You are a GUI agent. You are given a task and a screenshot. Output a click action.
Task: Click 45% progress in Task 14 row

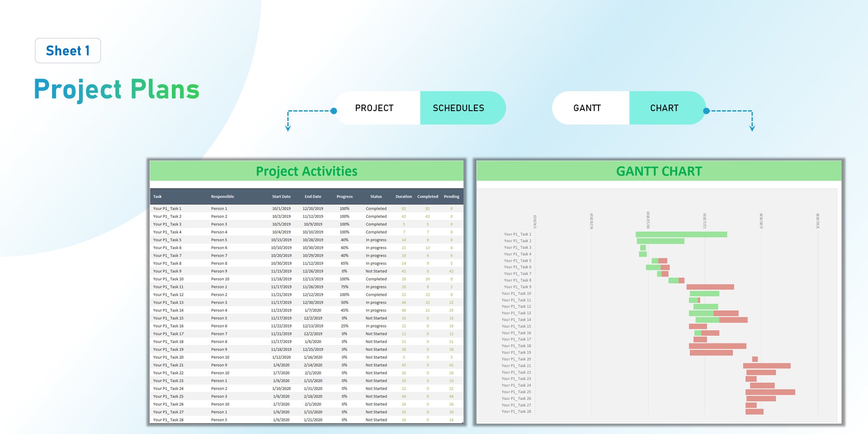click(x=345, y=310)
